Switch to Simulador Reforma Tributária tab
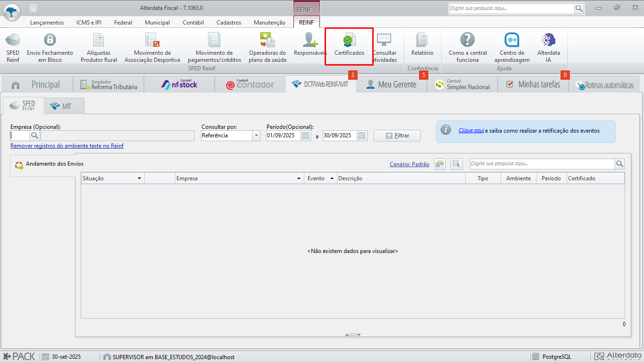The height and width of the screenshot is (362, 644). pos(109,84)
